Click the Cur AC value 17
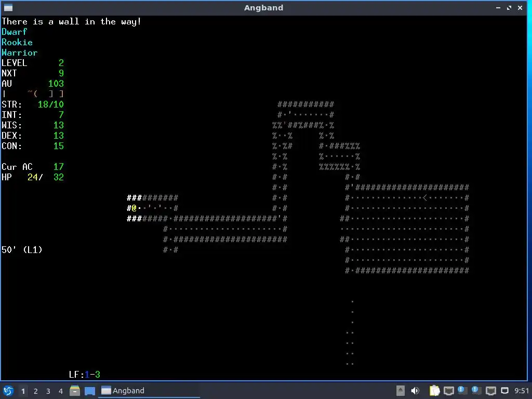532x399 pixels. (x=59, y=167)
